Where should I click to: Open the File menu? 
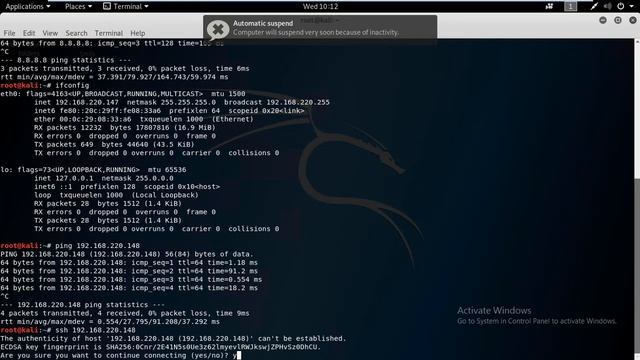9,33
